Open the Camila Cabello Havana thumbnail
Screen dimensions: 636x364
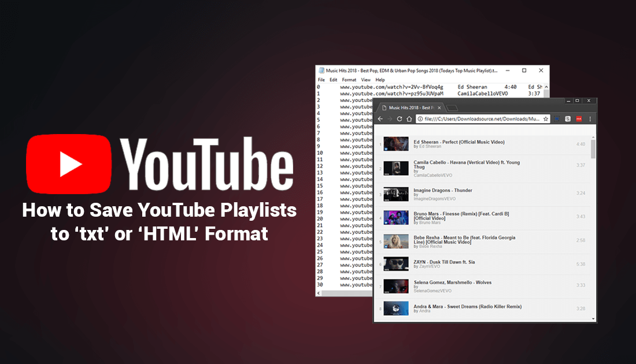click(396, 168)
